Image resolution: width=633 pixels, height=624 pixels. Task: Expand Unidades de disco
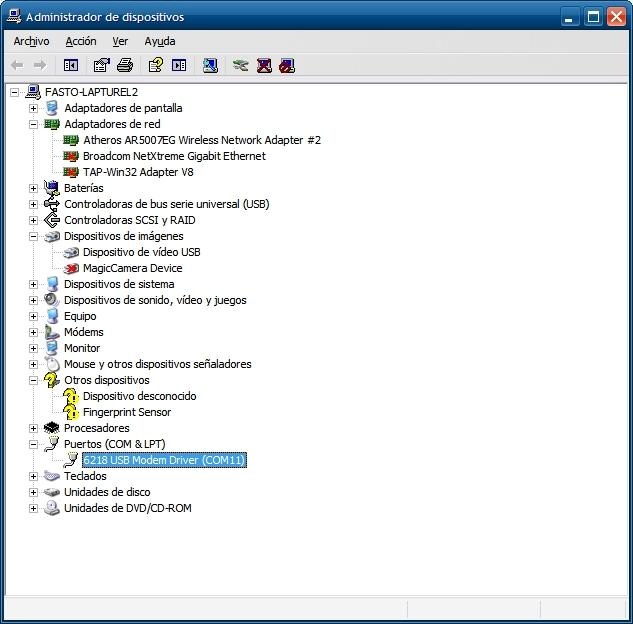tap(33, 492)
